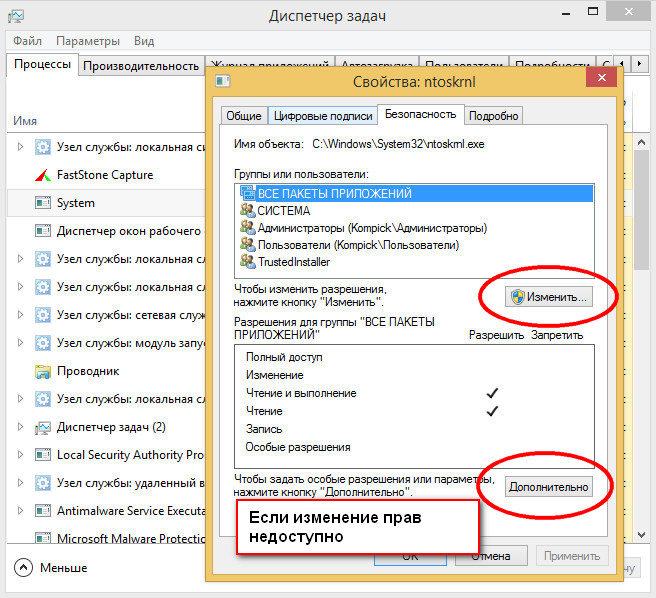The width and height of the screenshot is (656, 598).
Task: Open the Общие tab in properties
Action: [244, 116]
